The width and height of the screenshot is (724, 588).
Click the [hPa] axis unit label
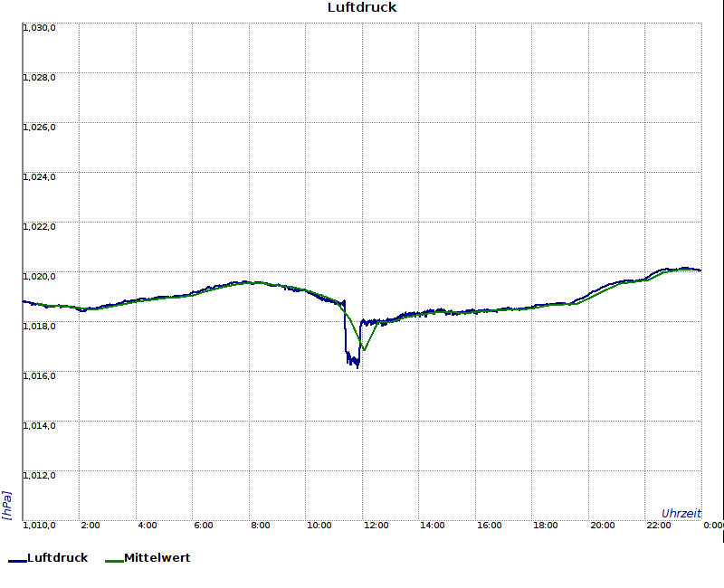[6, 506]
